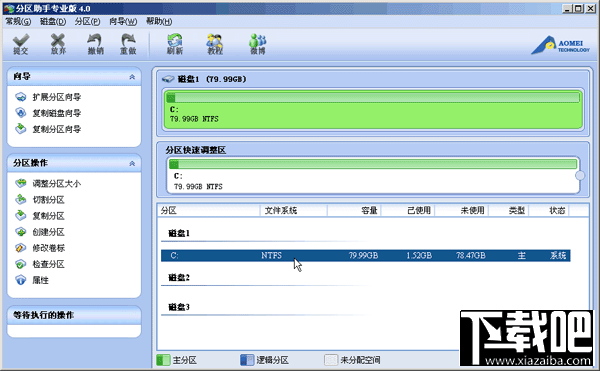Image resolution: width=600 pixels, height=371 pixels.
Task: Select C: partition bar in 磁盘1 map
Action: pos(373,110)
